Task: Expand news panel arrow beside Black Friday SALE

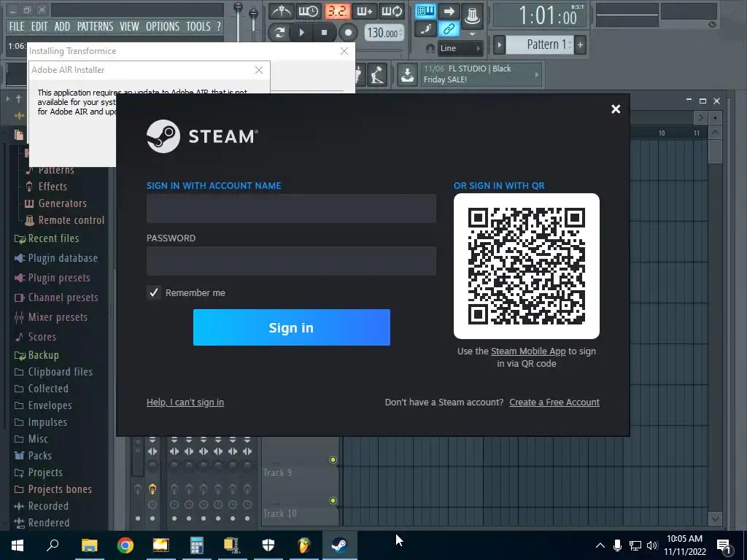Action: 537,75
